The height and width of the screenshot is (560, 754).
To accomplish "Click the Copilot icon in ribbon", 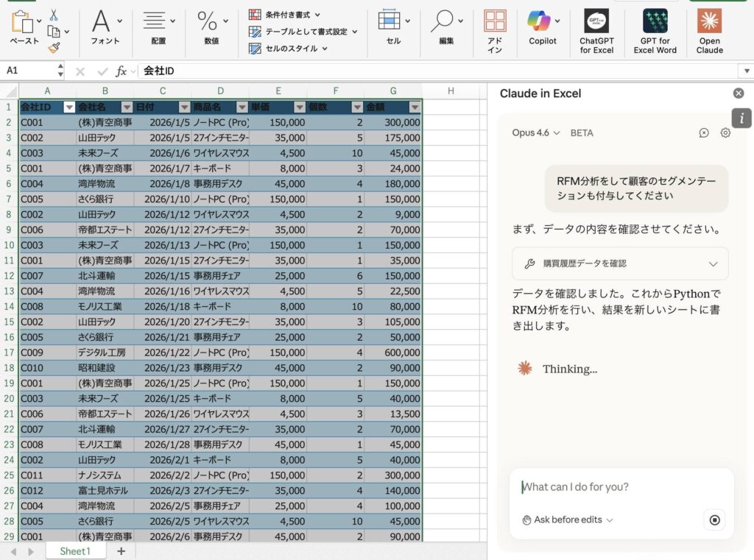I will (x=539, y=21).
